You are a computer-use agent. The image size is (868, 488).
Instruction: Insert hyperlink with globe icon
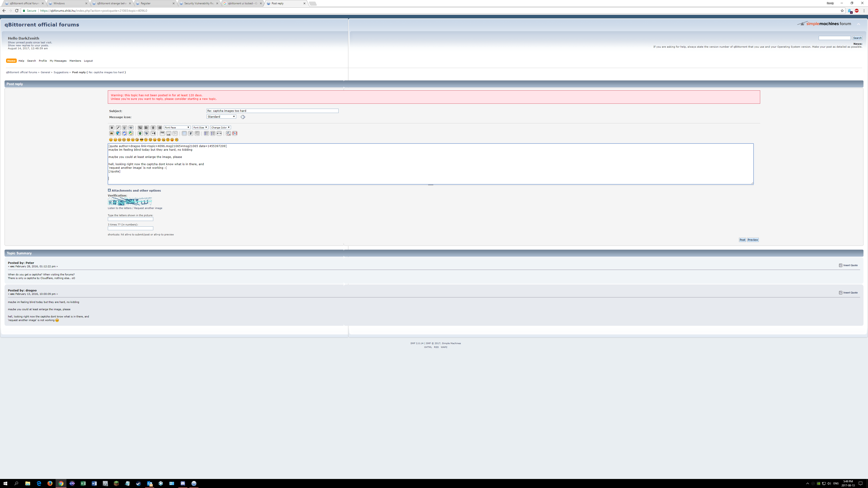pyautogui.click(x=118, y=133)
